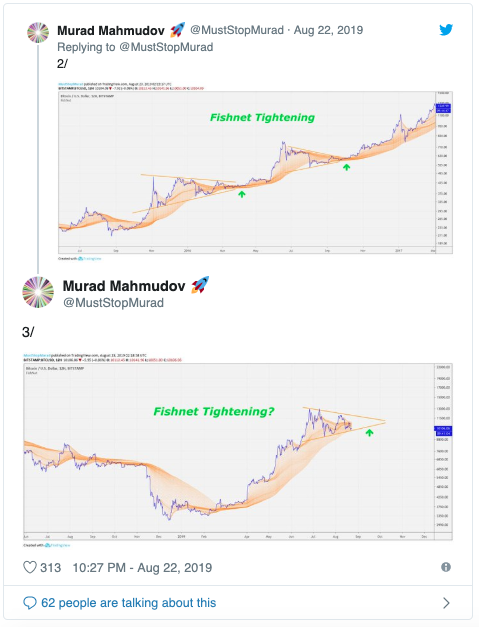This screenshot has width=479, height=627.
Task: Click rocket emoji beside lower Murad name
Action: (200, 285)
